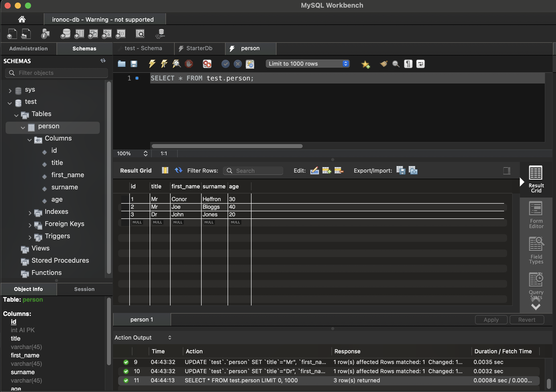Expand the sys schema node

[x=10, y=90]
